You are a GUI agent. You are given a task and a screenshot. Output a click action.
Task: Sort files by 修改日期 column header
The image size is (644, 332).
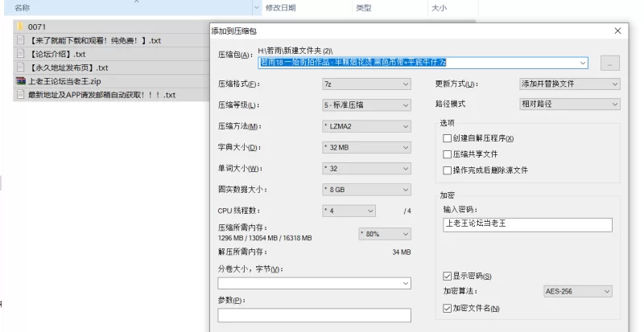click(280, 7)
